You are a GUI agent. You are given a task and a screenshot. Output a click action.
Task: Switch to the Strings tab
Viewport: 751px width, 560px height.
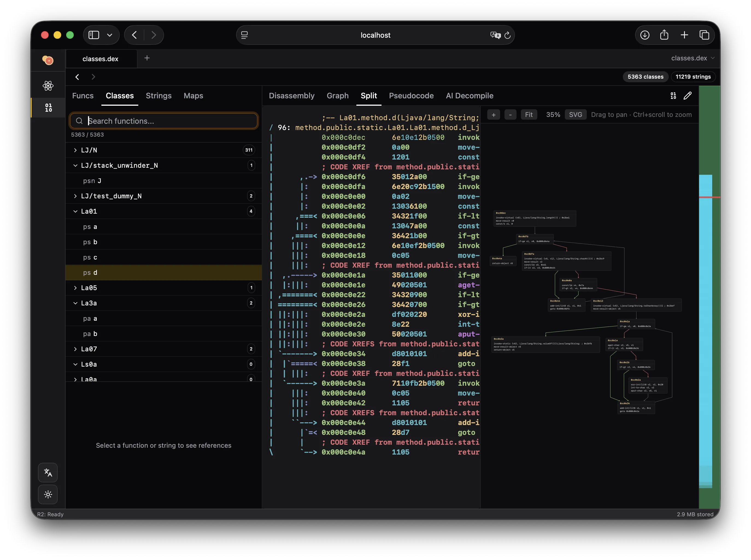158,96
